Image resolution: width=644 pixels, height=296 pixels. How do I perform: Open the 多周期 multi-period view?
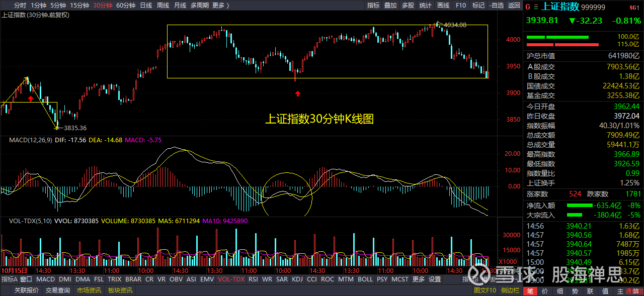pyautogui.click(x=200, y=6)
